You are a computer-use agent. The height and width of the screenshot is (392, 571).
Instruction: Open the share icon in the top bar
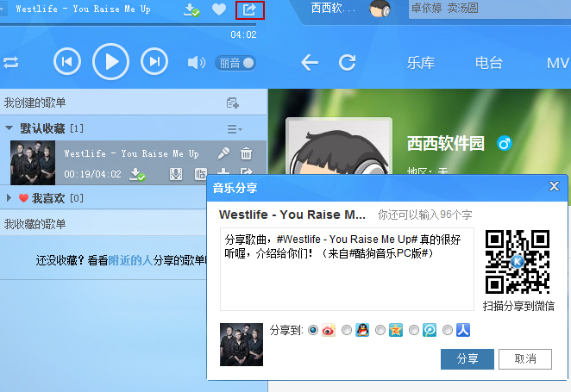249,9
